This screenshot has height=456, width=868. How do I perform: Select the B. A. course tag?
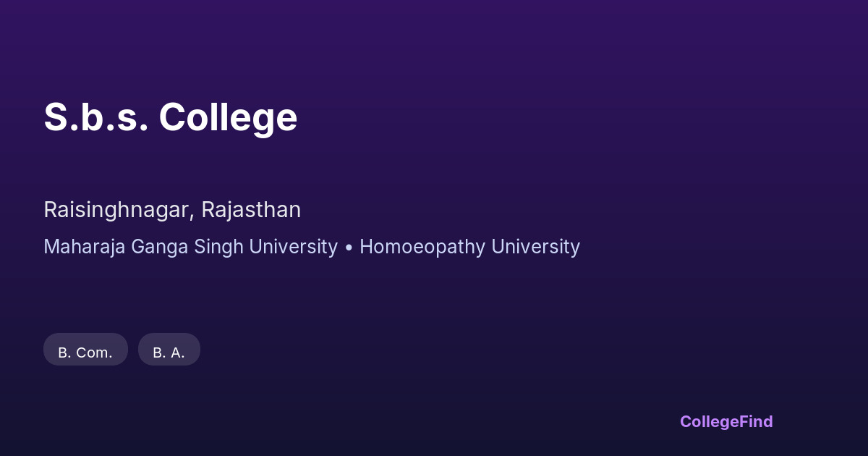click(169, 352)
